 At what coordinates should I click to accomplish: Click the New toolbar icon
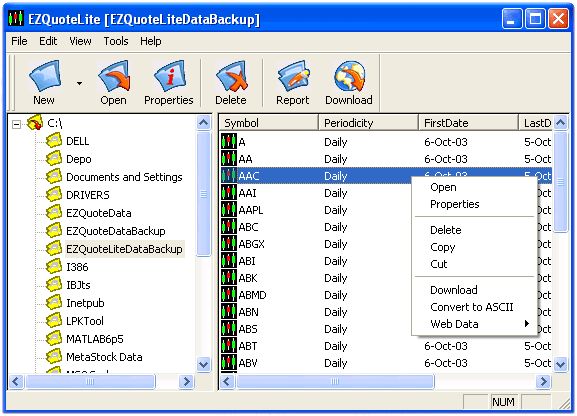[45, 76]
